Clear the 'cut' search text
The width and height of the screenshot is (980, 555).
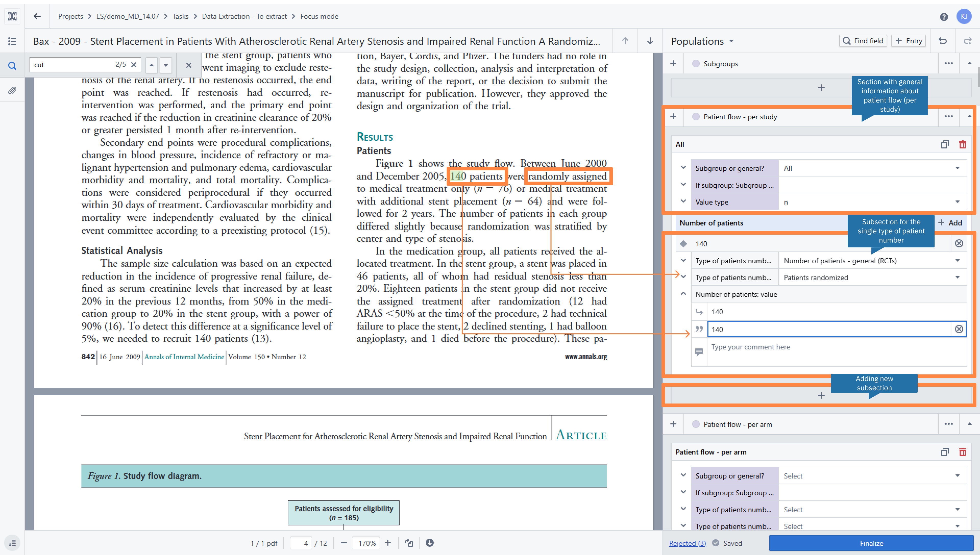133,65
